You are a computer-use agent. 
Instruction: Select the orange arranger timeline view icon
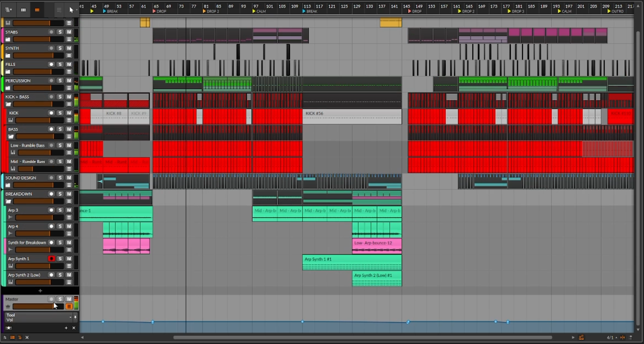[37, 10]
